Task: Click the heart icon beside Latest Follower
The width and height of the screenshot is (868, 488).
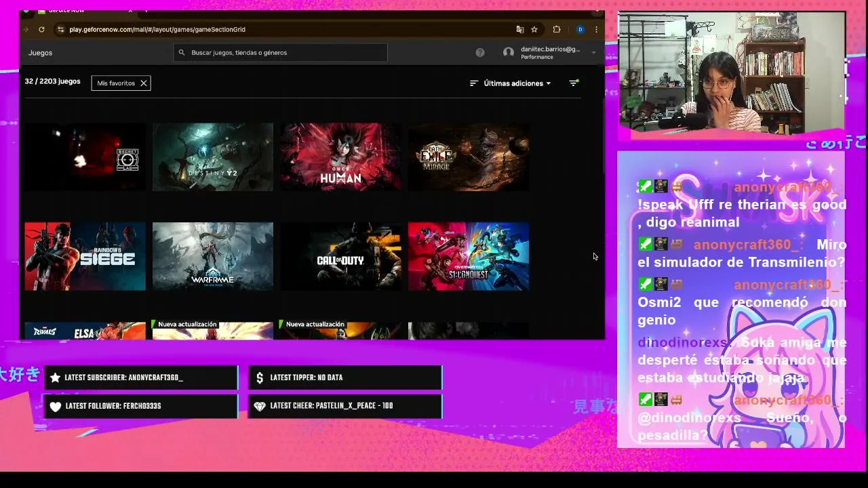Action: tap(56, 407)
